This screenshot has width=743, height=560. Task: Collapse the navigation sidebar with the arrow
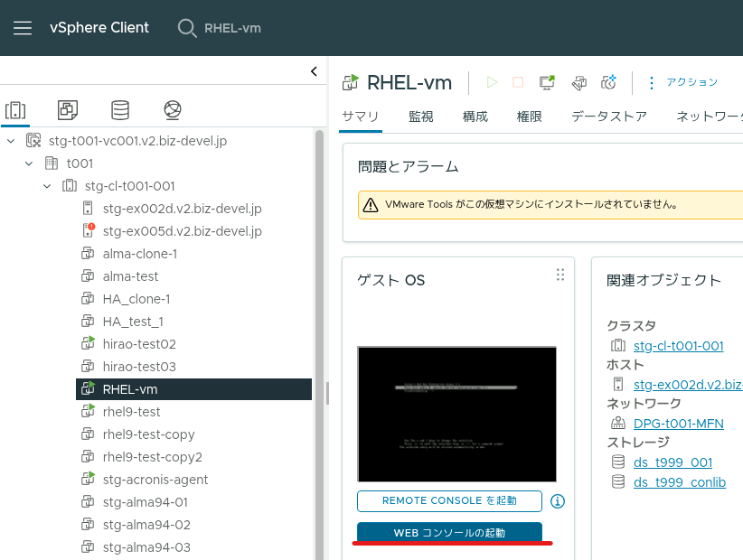[x=314, y=71]
